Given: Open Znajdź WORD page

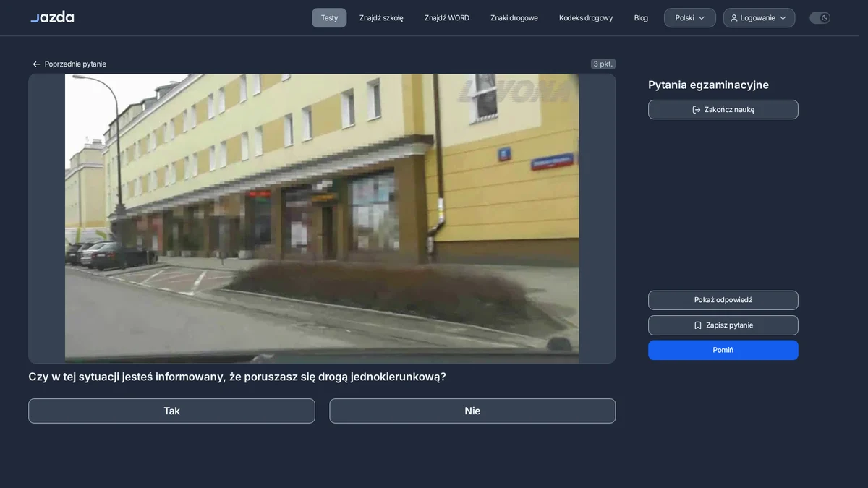Looking at the screenshot, I should point(447,18).
